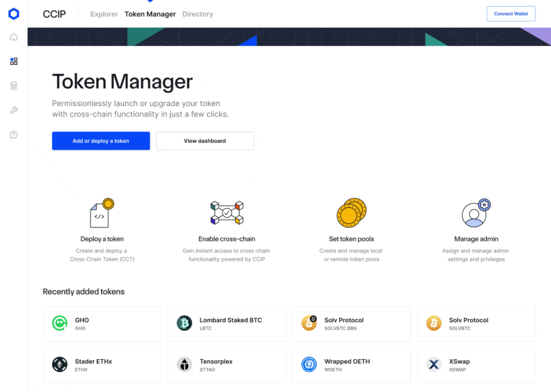The image size is (551, 392).
Task: Click the 'WOETH' ticker text
Action: 333,370
